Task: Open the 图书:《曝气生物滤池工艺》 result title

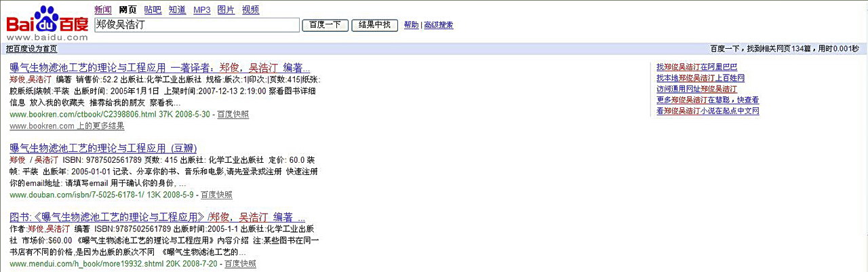Action: click(x=157, y=217)
